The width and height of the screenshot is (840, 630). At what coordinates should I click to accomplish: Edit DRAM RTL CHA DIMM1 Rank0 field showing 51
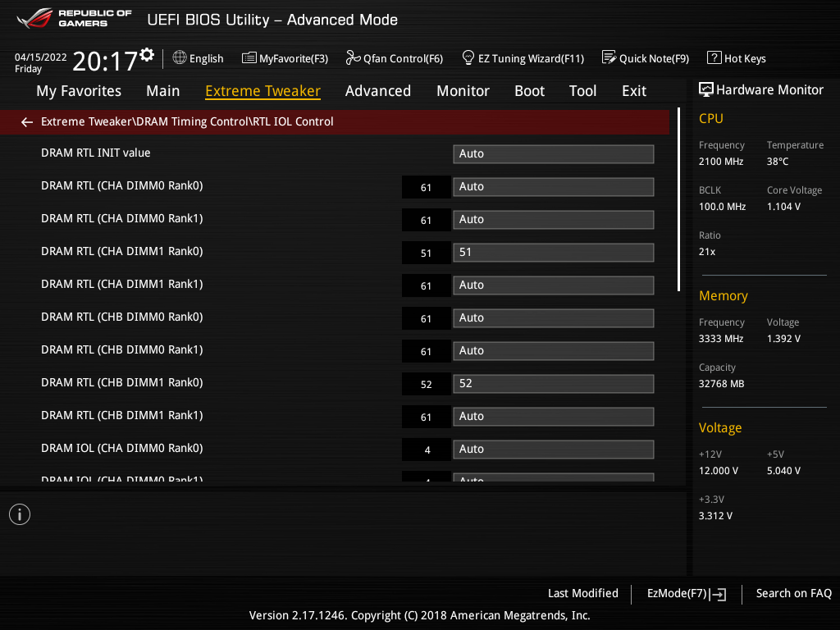554,253
